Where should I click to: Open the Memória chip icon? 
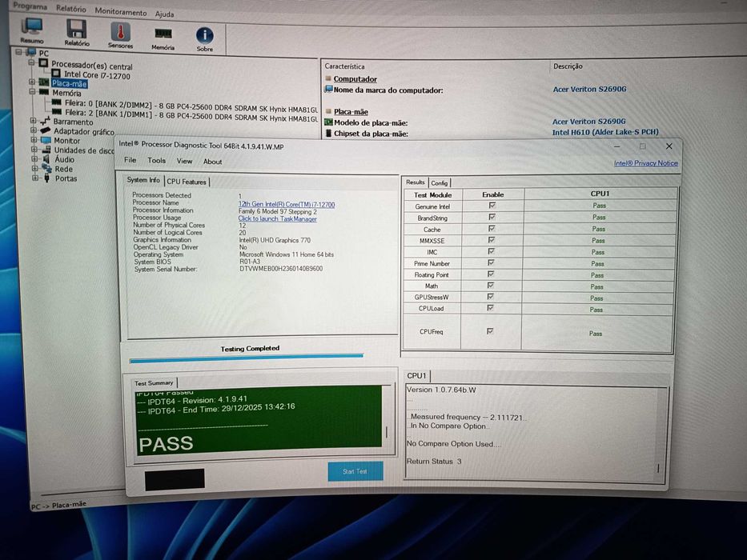pos(163,34)
